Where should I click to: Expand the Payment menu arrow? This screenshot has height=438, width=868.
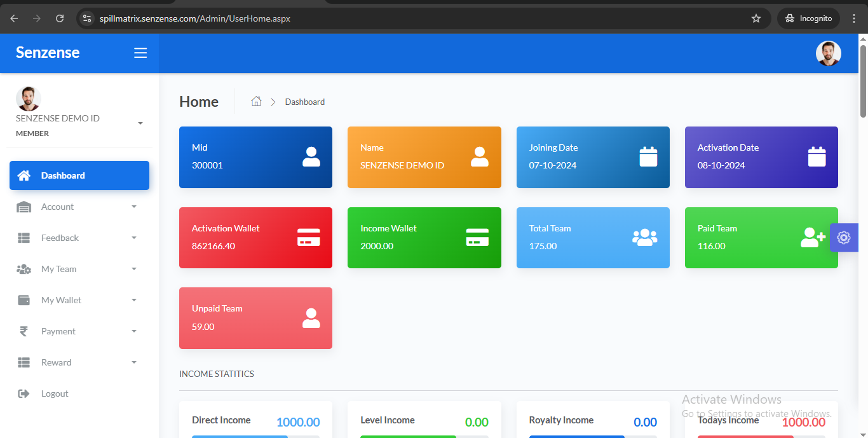pyautogui.click(x=134, y=331)
